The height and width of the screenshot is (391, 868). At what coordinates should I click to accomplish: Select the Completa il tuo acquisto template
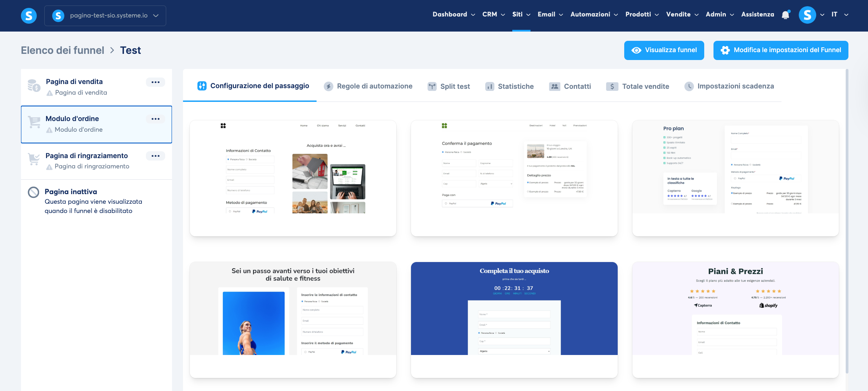(x=514, y=320)
